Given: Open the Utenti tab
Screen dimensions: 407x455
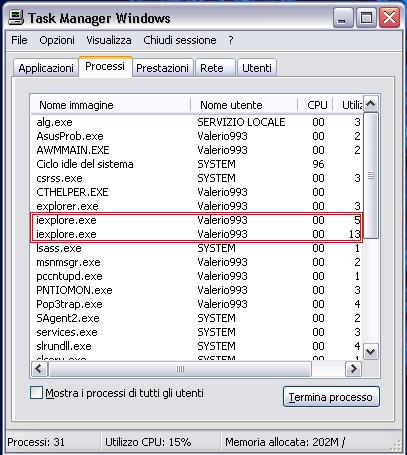Looking at the screenshot, I should click(x=257, y=68).
